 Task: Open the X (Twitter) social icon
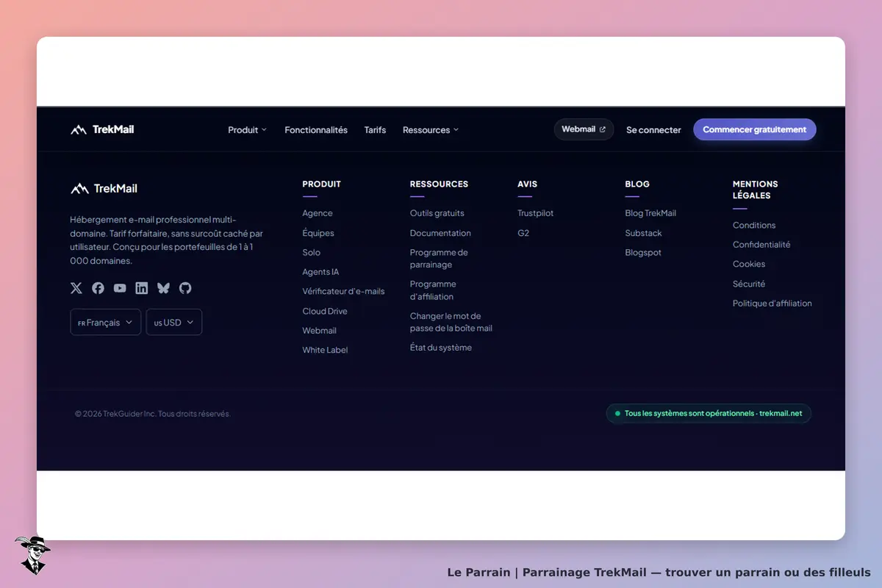76,288
